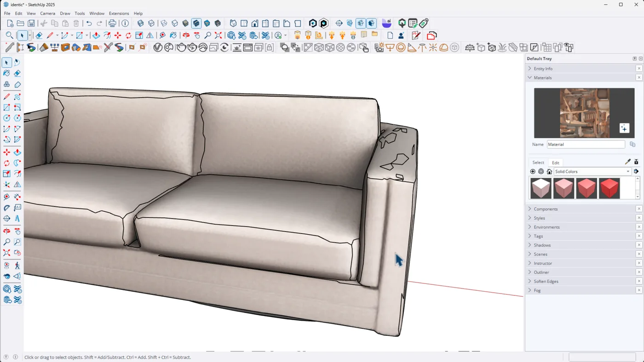Click the AI sparkle button on material preview
This screenshot has width=644, height=362.
[x=624, y=128]
